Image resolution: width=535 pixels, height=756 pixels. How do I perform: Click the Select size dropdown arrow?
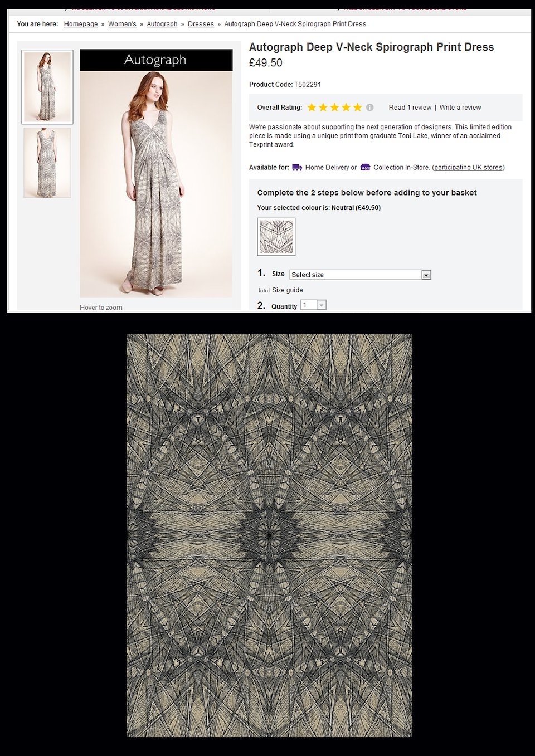coord(426,275)
